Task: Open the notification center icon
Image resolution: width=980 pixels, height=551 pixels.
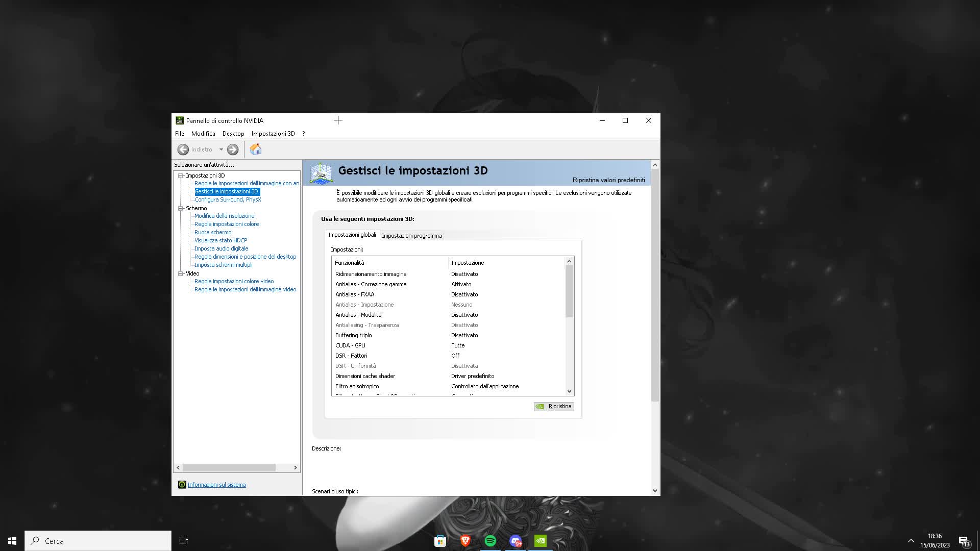Action: pyautogui.click(x=964, y=541)
